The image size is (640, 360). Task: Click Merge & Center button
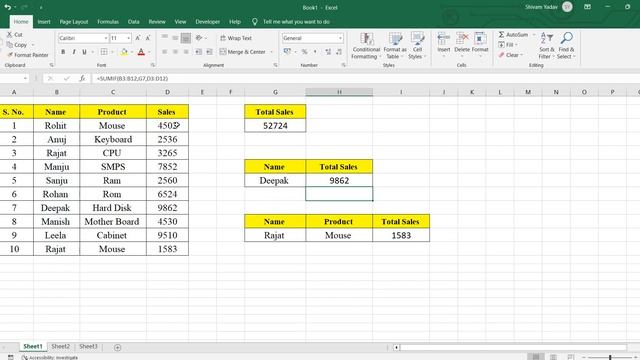(x=242, y=52)
